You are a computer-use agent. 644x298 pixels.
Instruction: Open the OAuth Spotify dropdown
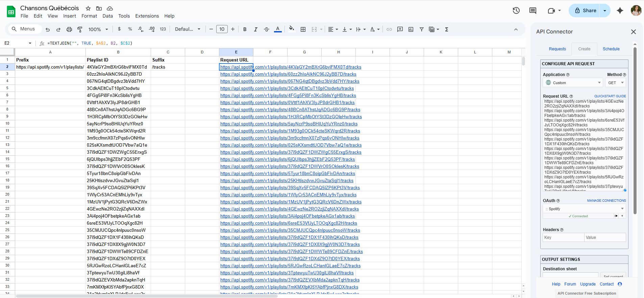click(x=585, y=209)
